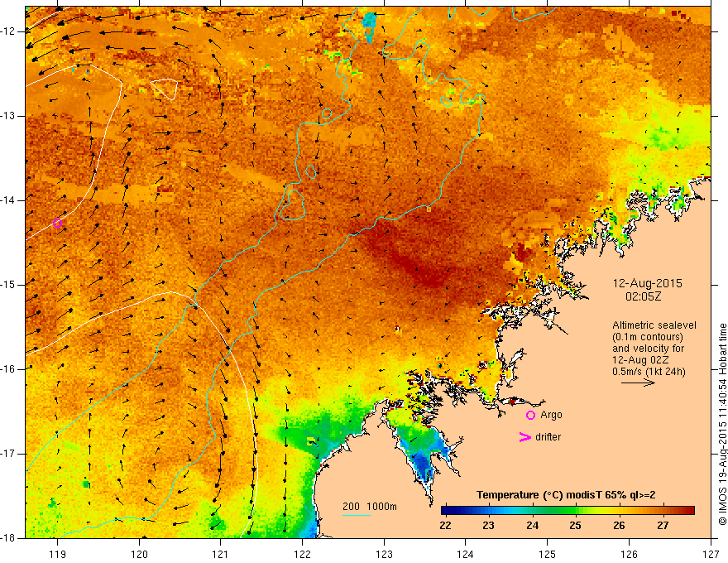Click the 'Argo' legend label
Viewport: 728px width, 563px height.
[x=551, y=415]
